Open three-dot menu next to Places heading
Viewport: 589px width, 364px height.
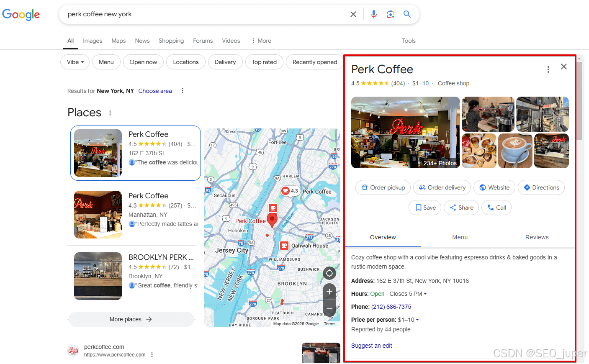pyautogui.click(x=110, y=113)
